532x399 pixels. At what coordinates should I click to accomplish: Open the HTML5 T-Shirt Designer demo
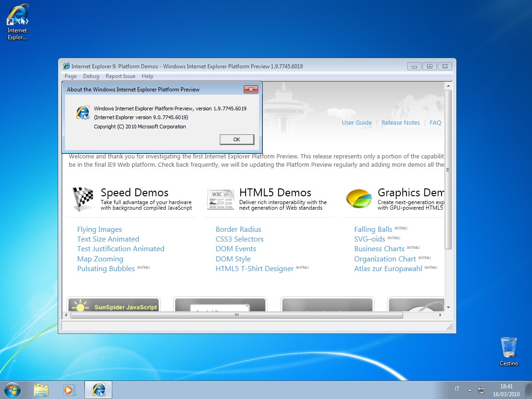(x=254, y=269)
